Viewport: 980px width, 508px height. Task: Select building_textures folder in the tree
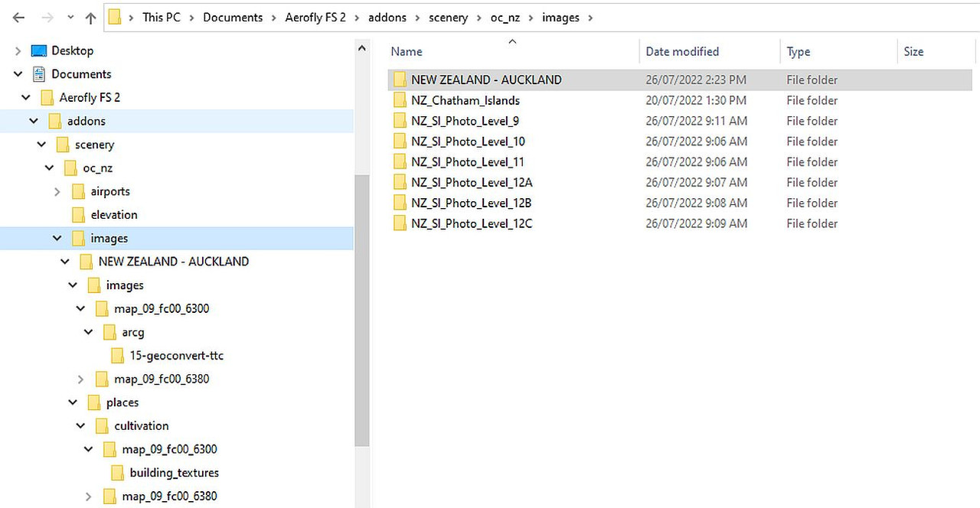pyautogui.click(x=175, y=473)
